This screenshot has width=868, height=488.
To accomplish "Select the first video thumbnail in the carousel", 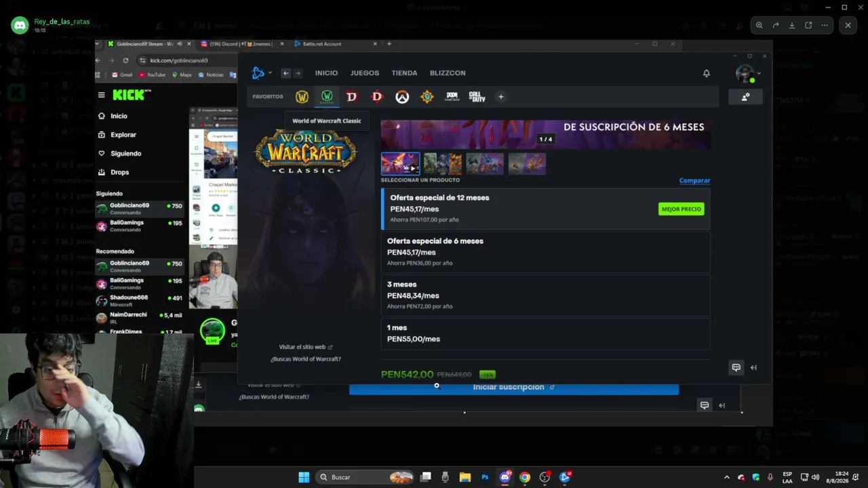I will point(400,163).
